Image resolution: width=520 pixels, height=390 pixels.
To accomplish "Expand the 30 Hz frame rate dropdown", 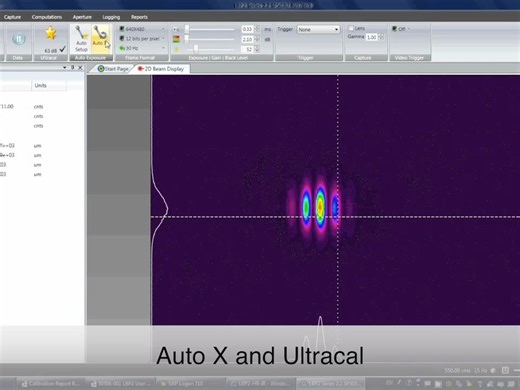I will [x=163, y=48].
